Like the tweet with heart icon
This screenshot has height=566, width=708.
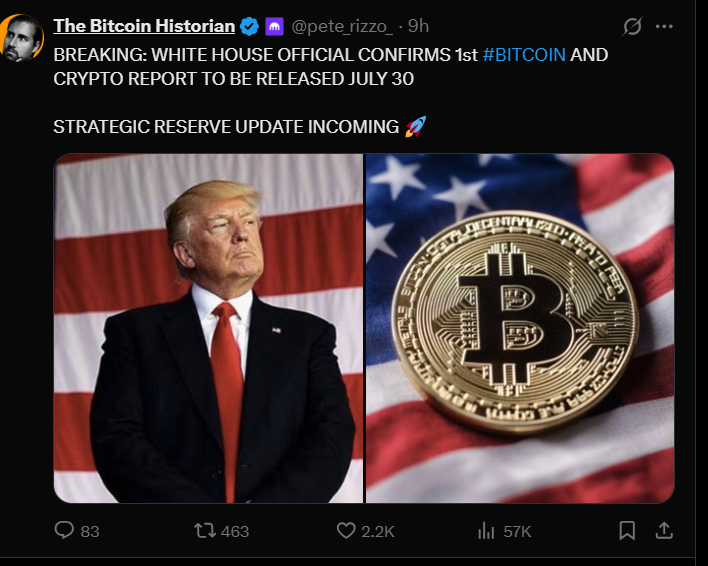pos(346,531)
